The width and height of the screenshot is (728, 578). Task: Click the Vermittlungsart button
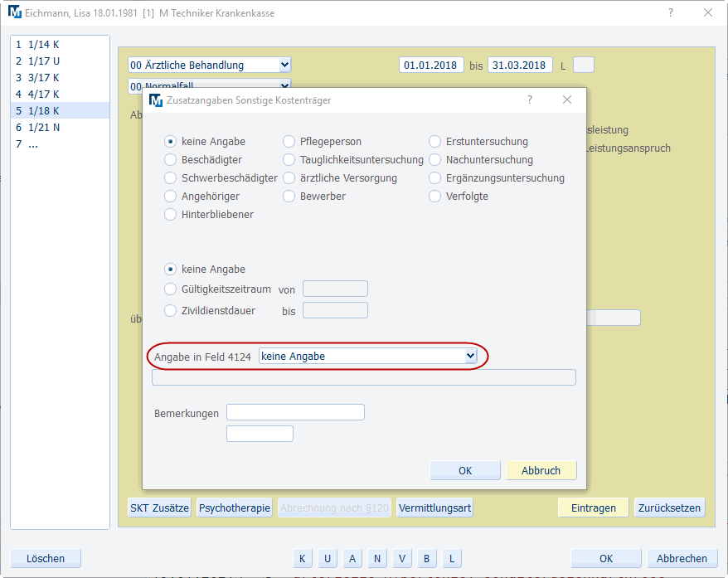[434, 508]
